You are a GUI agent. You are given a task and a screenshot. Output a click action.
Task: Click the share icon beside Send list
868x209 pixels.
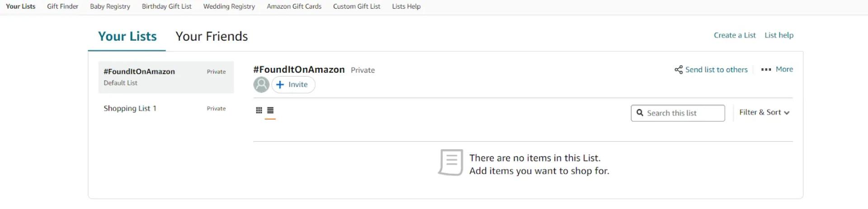(x=679, y=70)
